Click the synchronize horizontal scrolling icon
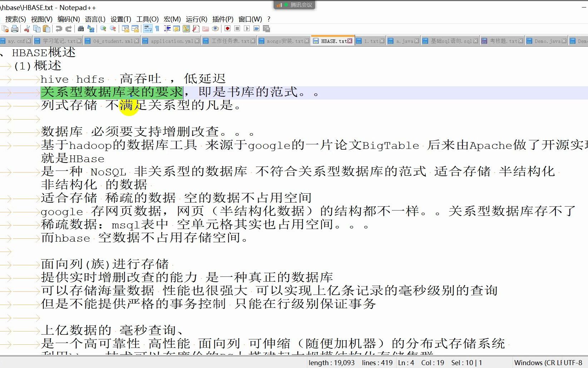The height and width of the screenshot is (368, 588). (135, 29)
